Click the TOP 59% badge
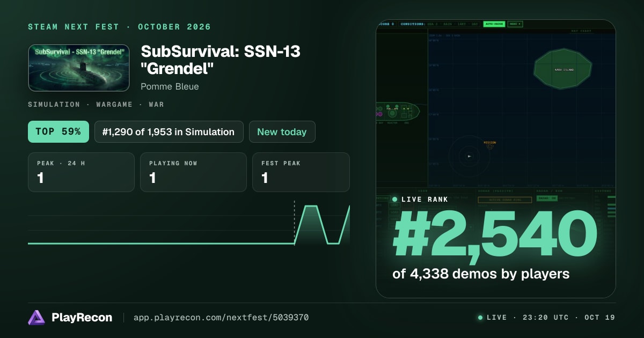 point(58,131)
